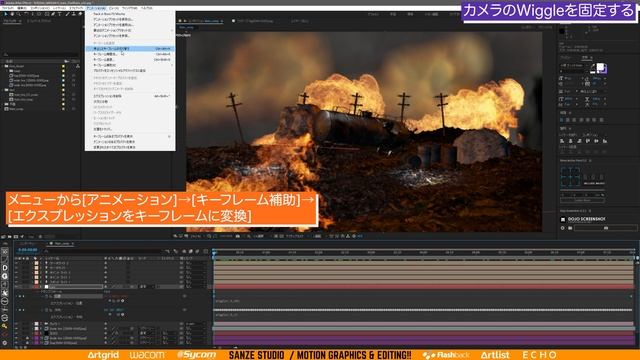Click the button below the anchor point grid
Viewport: 640px width, 360px height.
point(583,200)
